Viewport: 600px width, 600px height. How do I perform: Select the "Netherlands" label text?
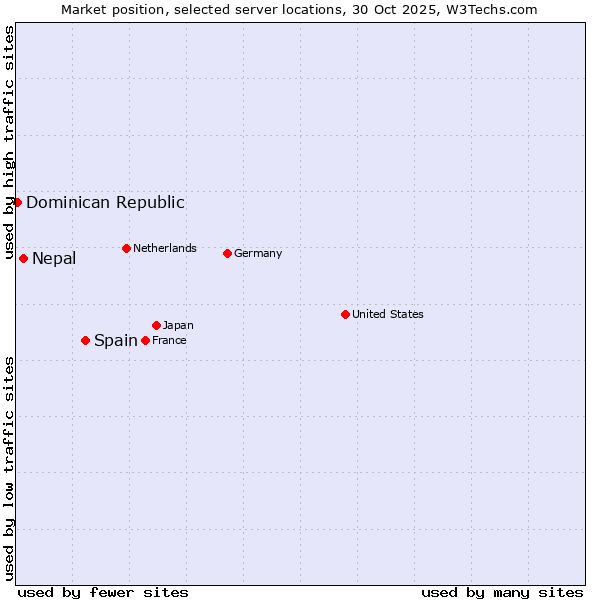[x=165, y=248]
